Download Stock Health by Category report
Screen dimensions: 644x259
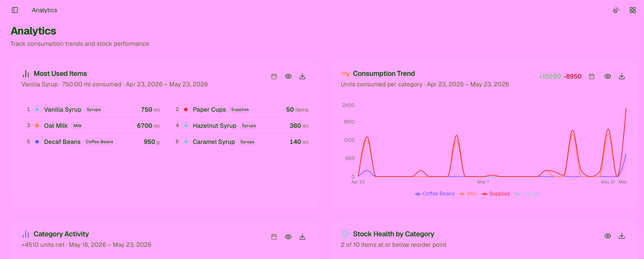[622, 236]
